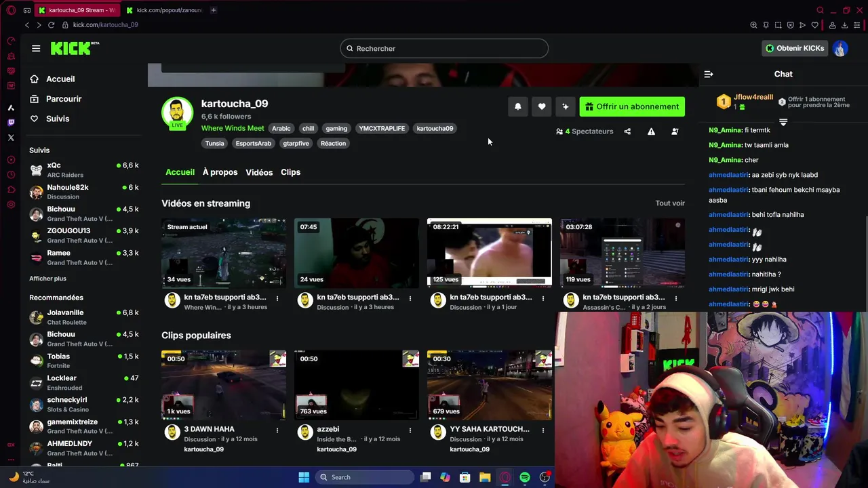
Task: Click Tout voir link
Action: point(670,203)
